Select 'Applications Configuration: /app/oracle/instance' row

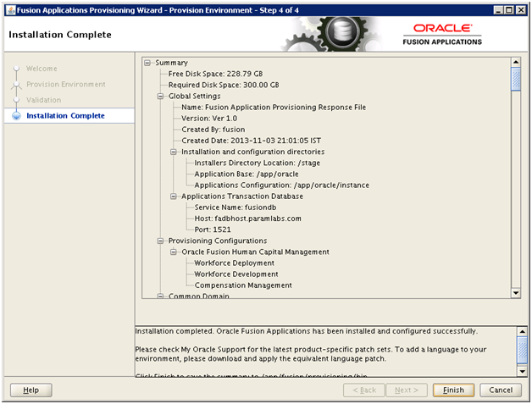point(281,185)
